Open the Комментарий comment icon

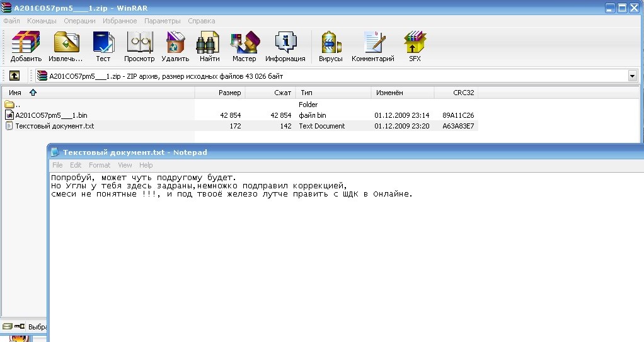click(x=374, y=42)
